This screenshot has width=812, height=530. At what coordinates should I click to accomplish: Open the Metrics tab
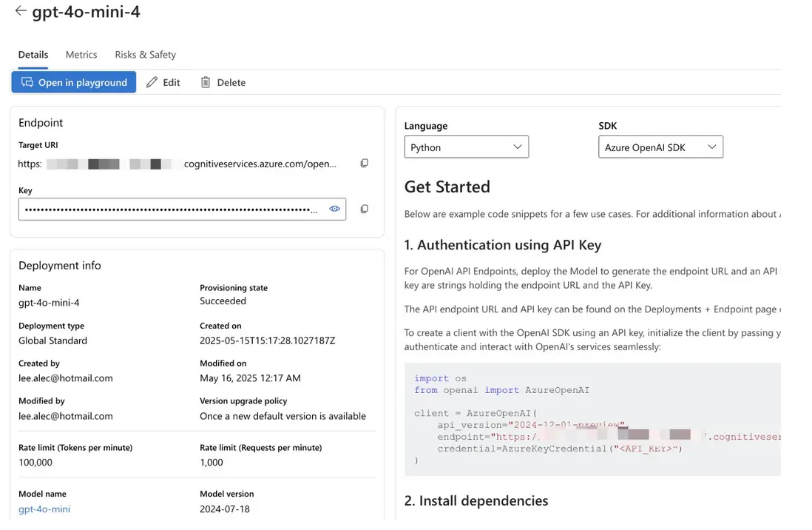tap(81, 55)
